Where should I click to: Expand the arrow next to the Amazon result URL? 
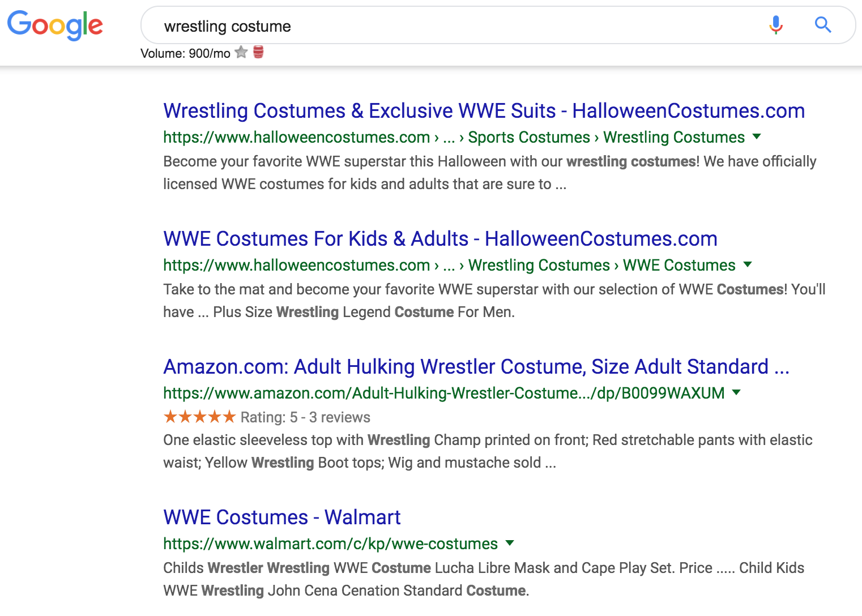pos(736,392)
